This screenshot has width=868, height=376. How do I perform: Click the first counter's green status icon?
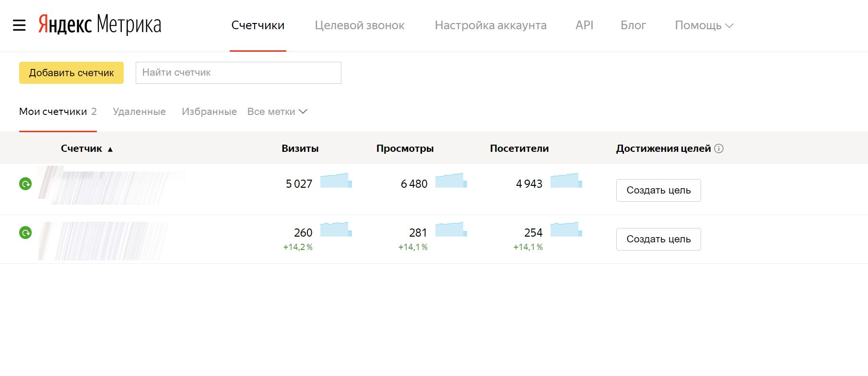(25, 184)
